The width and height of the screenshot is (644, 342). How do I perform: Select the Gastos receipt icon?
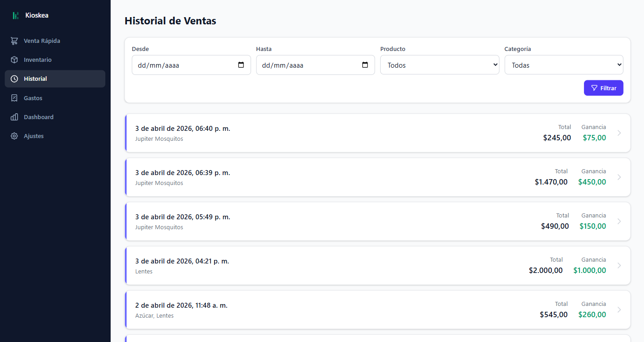[x=14, y=97]
